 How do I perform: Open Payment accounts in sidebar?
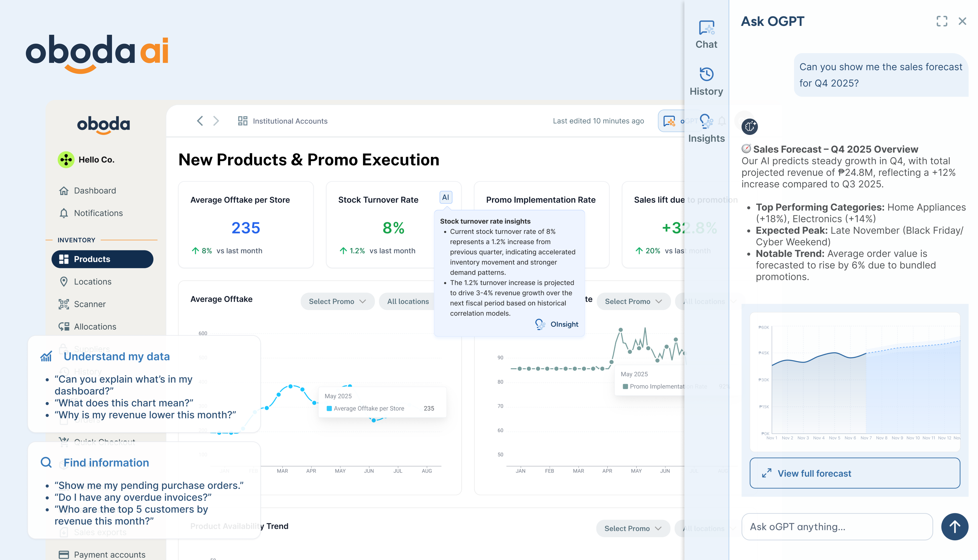point(109,554)
